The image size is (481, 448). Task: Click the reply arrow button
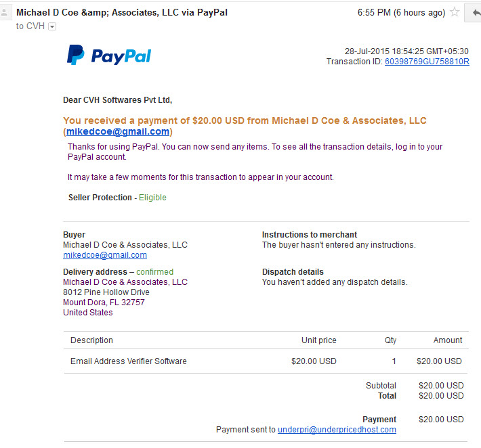[x=474, y=13]
